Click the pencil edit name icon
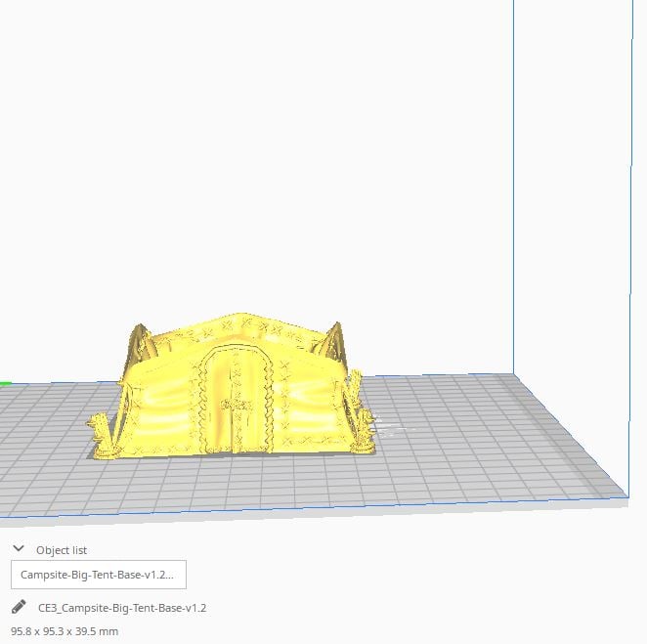647x644 pixels. [x=19, y=607]
